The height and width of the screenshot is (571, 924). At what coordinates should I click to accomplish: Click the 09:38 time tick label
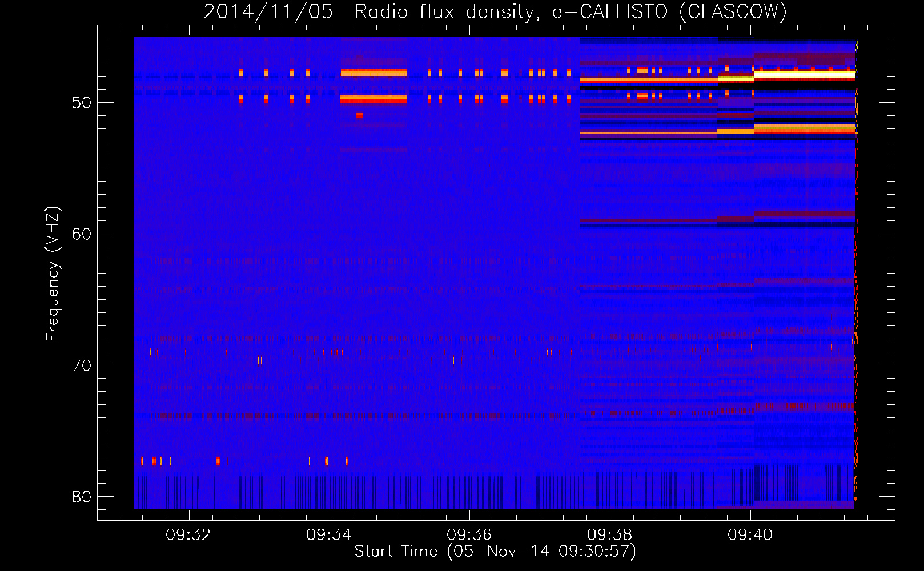click(610, 534)
